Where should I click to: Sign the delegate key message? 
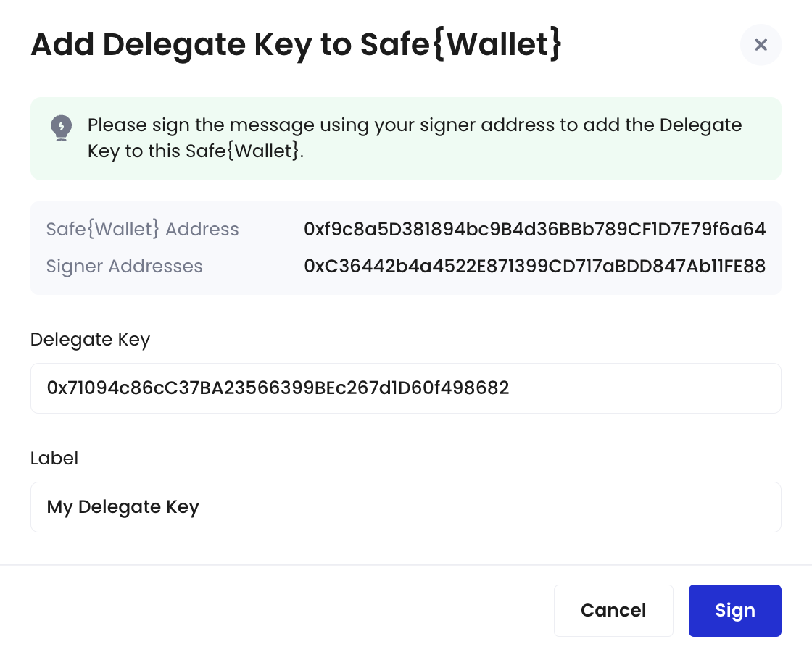pyautogui.click(x=734, y=611)
